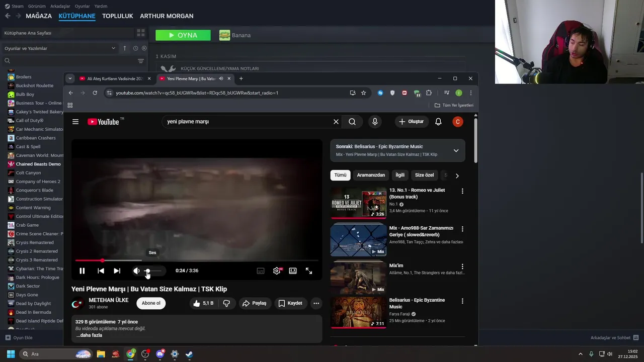Select the Aramanızdan filter chip
The image size is (644, 362).
(371, 175)
